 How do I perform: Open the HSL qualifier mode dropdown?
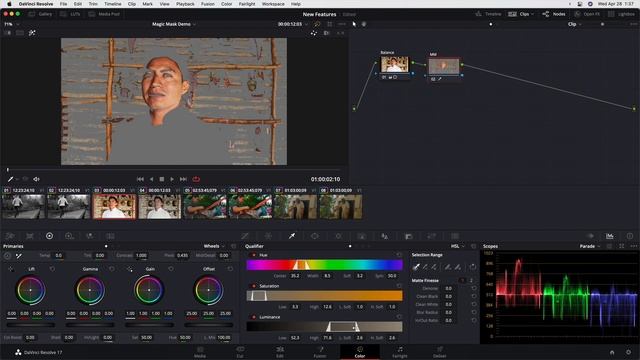coord(457,246)
